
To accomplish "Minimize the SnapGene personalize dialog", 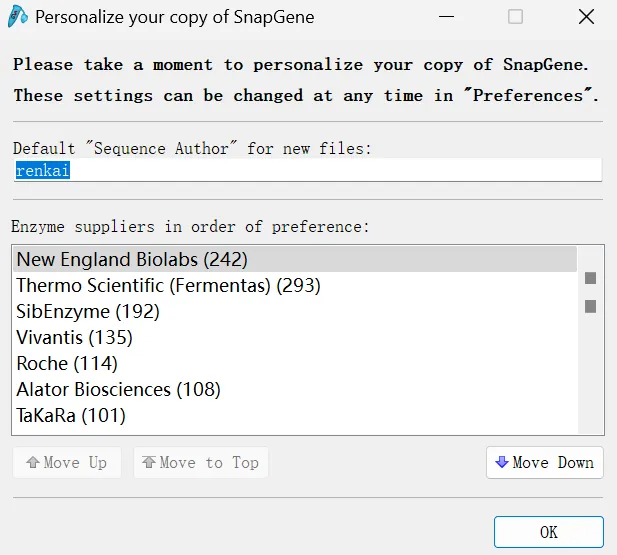I will point(445,17).
